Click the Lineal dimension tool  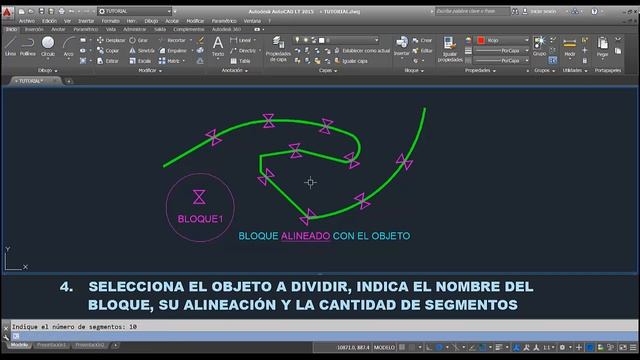tap(241, 40)
